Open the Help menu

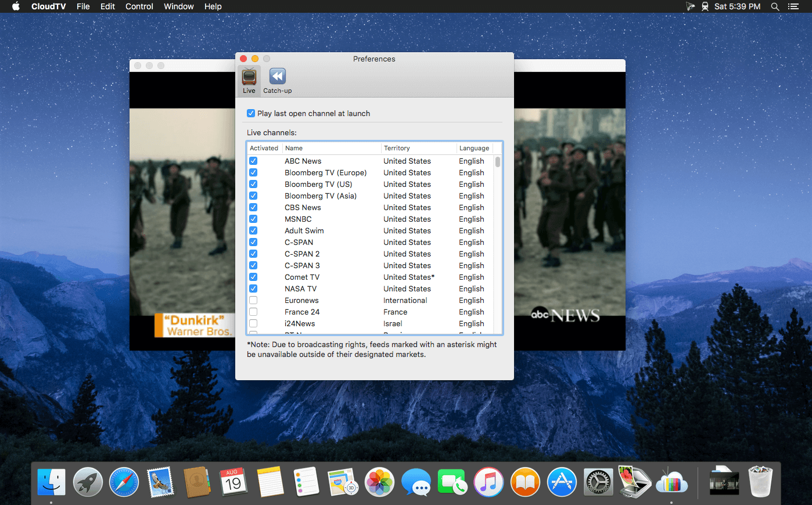point(213,6)
